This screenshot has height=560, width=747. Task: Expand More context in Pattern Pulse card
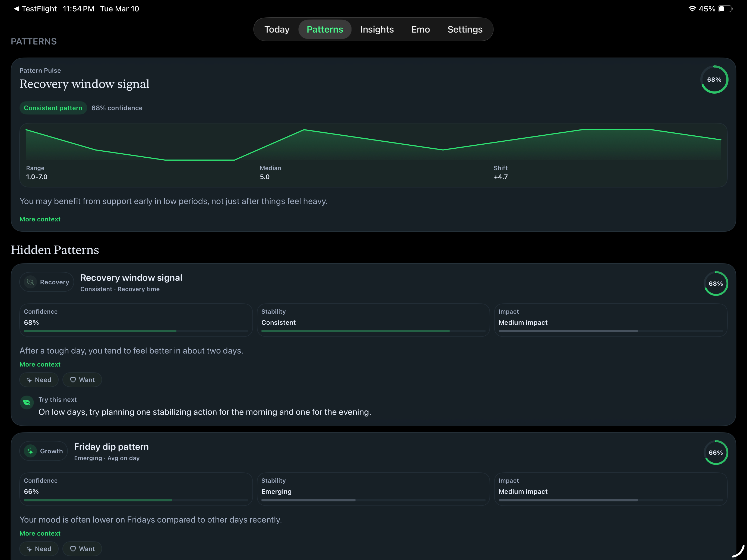[40, 219]
